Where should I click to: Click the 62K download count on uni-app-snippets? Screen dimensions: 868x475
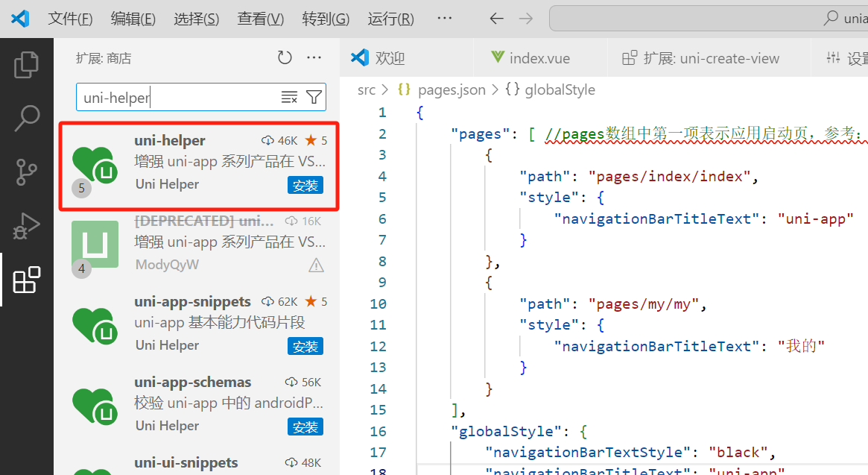279,301
